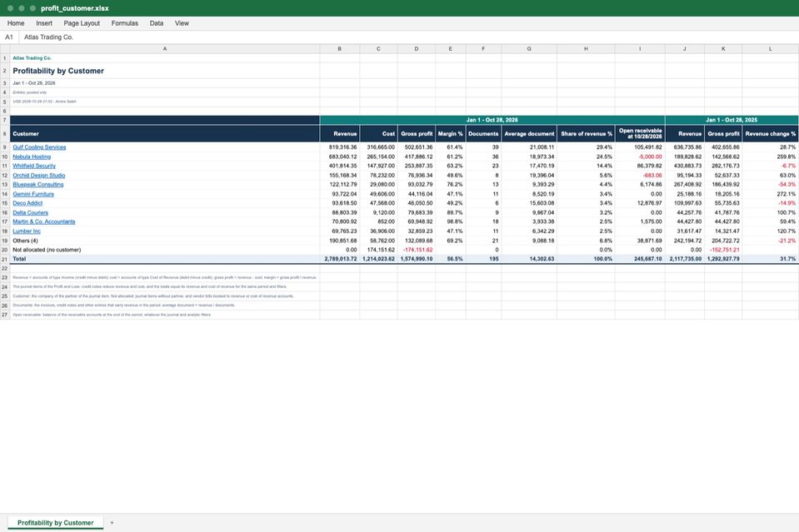Open the Data menu
The image size is (799, 532).
tap(157, 23)
